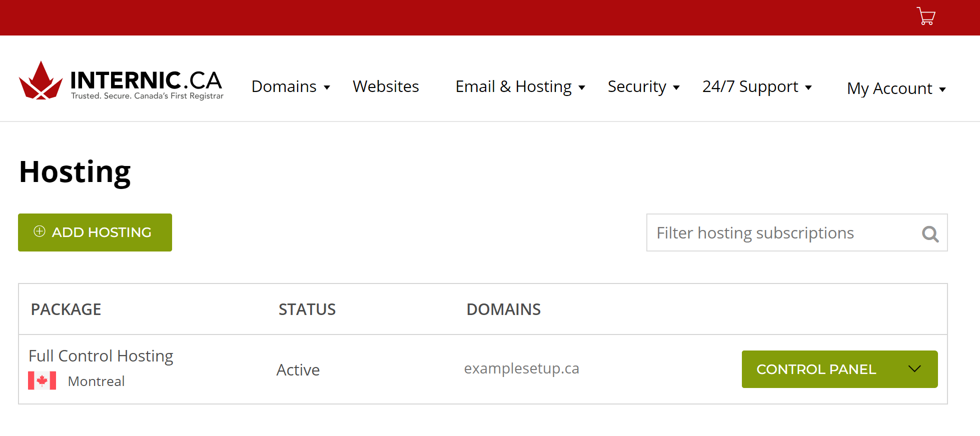Open the shopping cart icon
Image resolution: width=980 pixels, height=436 pixels.
[926, 16]
